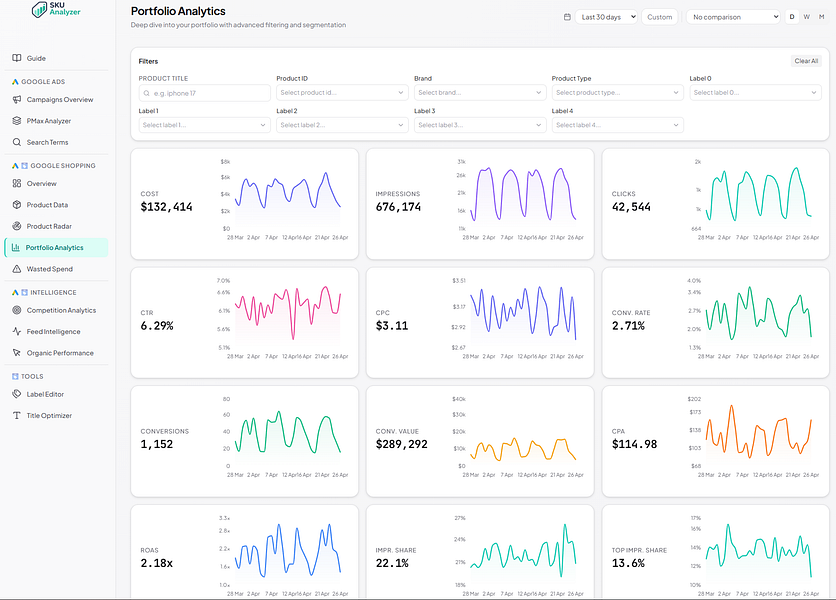836x600 pixels.
Task: Click the Wasted Spend warning icon
Action: pos(17,268)
